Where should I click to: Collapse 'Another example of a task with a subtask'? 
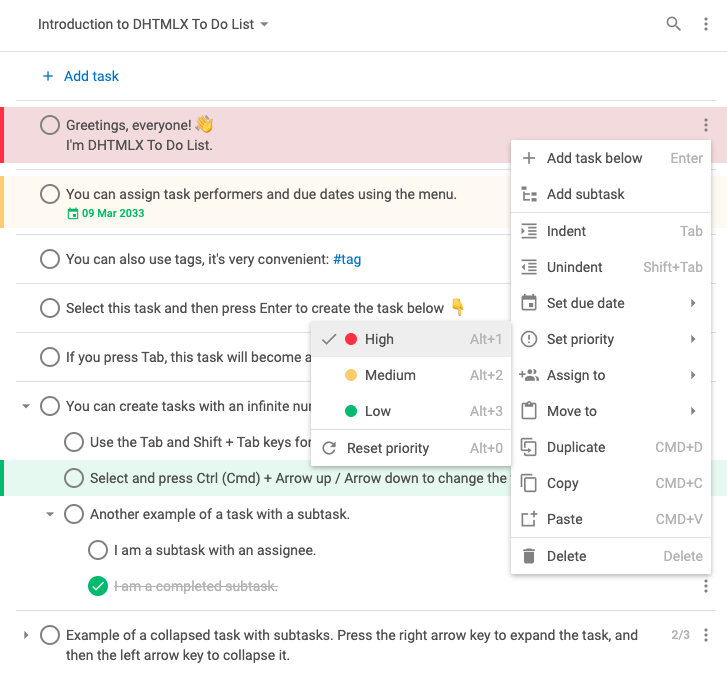coord(50,514)
